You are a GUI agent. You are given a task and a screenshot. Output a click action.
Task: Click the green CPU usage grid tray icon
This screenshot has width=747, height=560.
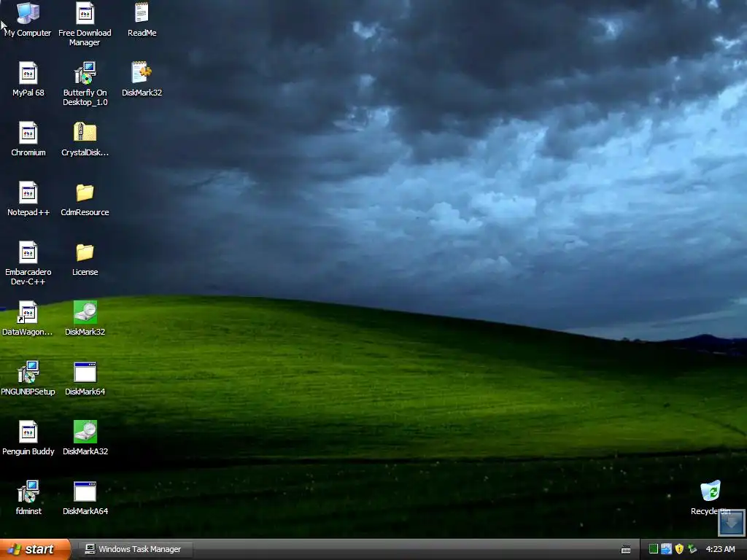click(654, 549)
